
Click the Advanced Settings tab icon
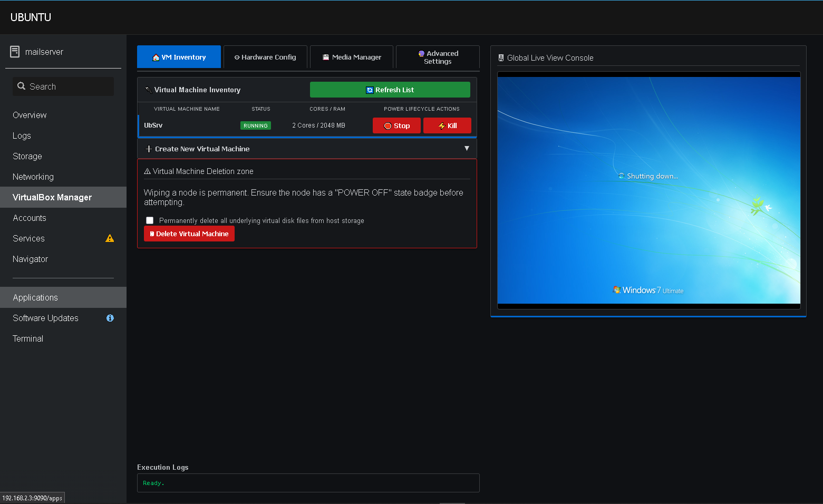tap(421, 54)
